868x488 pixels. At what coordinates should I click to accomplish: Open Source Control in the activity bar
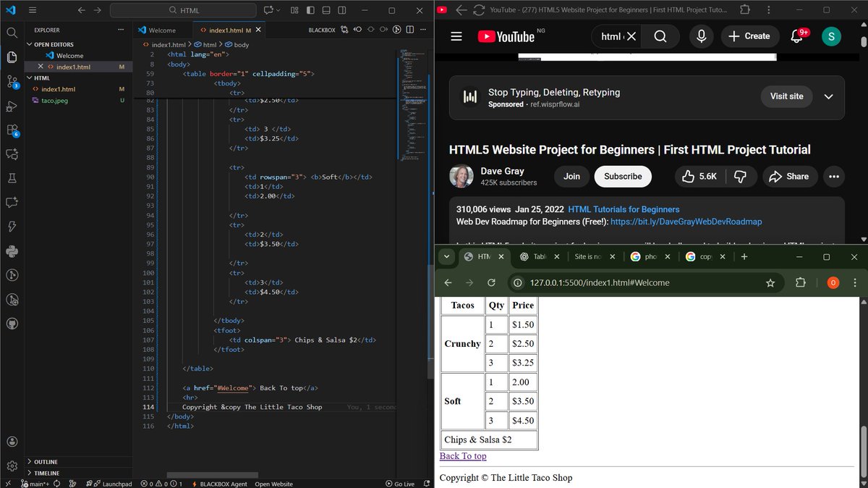12,81
